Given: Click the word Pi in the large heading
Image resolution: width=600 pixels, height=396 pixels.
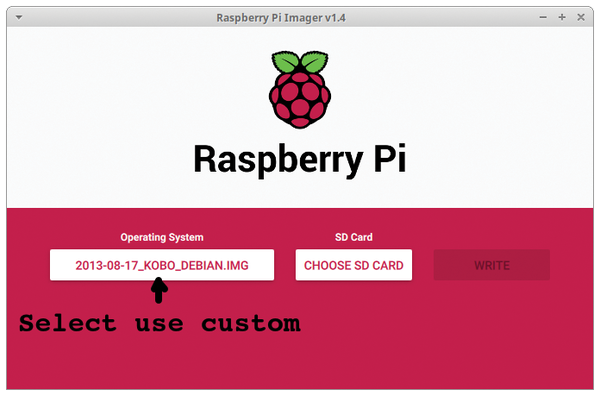Looking at the screenshot, I should click(x=390, y=158).
